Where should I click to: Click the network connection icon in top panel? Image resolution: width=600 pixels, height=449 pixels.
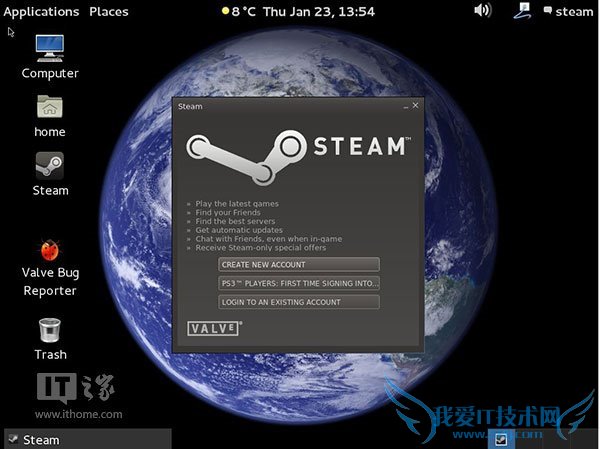[x=522, y=10]
